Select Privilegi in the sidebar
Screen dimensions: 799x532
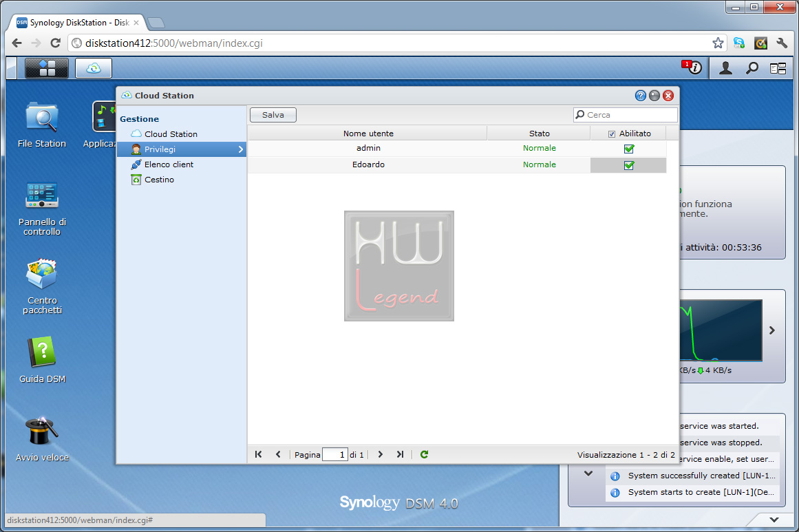pyautogui.click(x=182, y=149)
